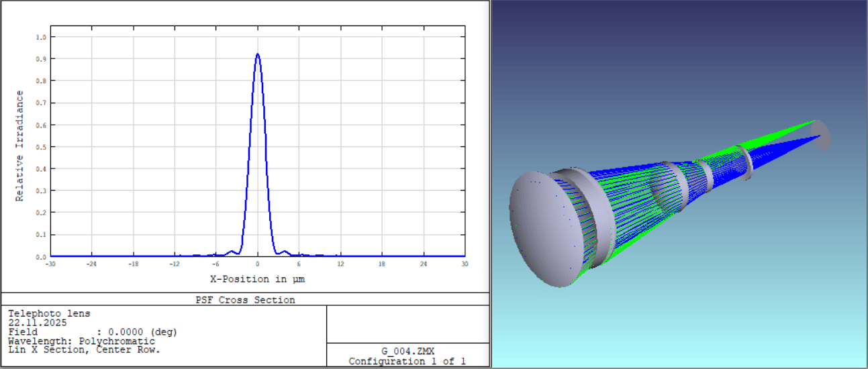Click the y-axis tick value "0.3"
868x369 pixels.
pos(41,191)
